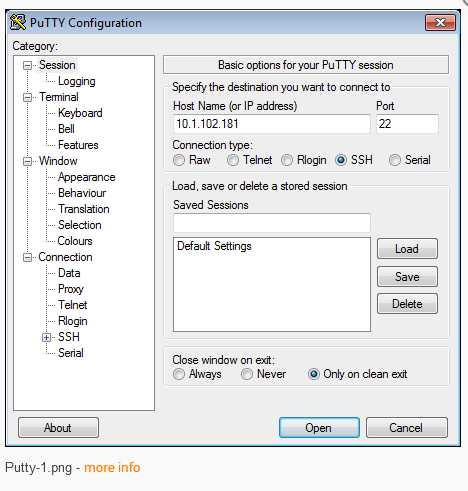Click the Save session button
The width and height of the screenshot is (468, 491).
point(407,277)
